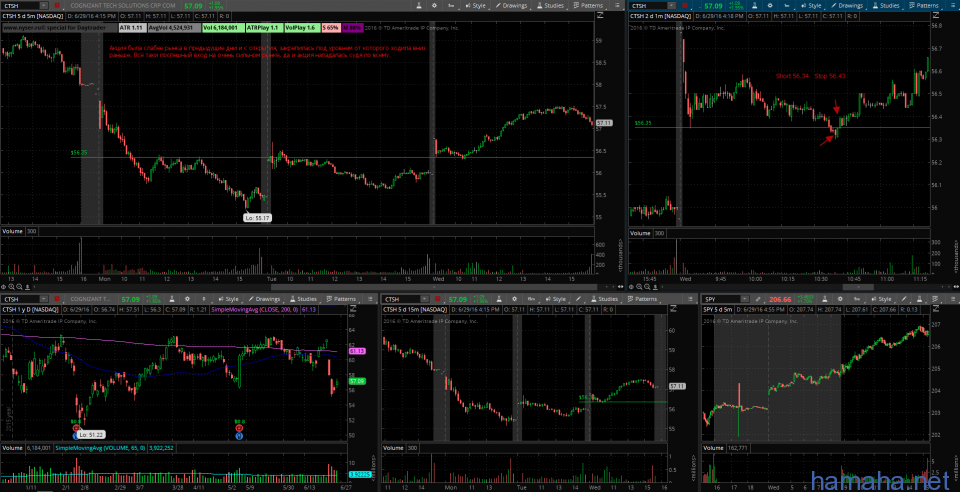Open Patterns menu in top-right 1m chart
960x492 pixels.
click(x=923, y=6)
